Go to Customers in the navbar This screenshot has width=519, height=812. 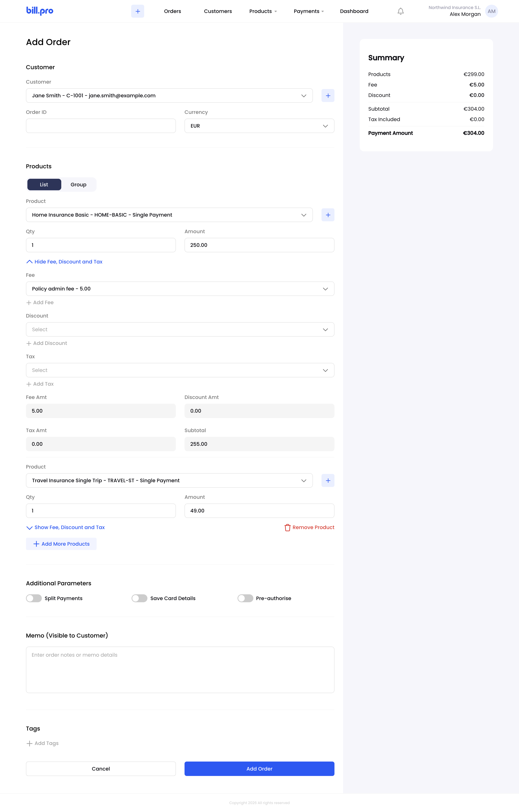point(218,11)
